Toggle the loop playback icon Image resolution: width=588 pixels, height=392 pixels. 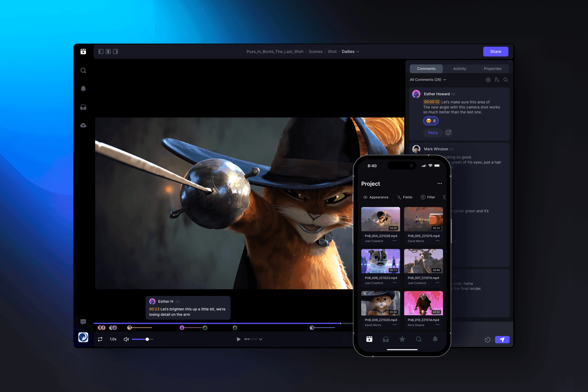[100, 339]
